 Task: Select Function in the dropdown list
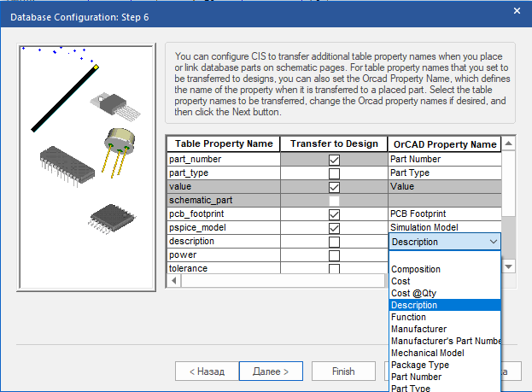(408, 317)
